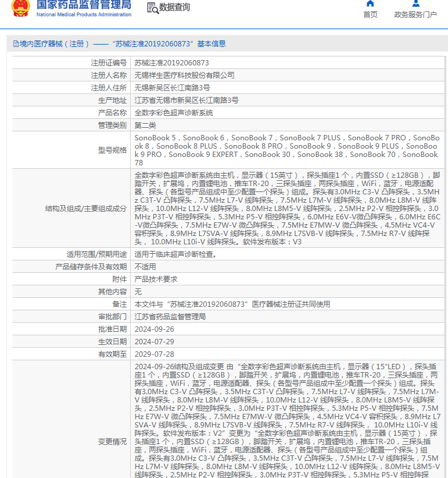Click the 生产地址 label cell
Screen dimensions: 448x478
(x=71, y=100)
